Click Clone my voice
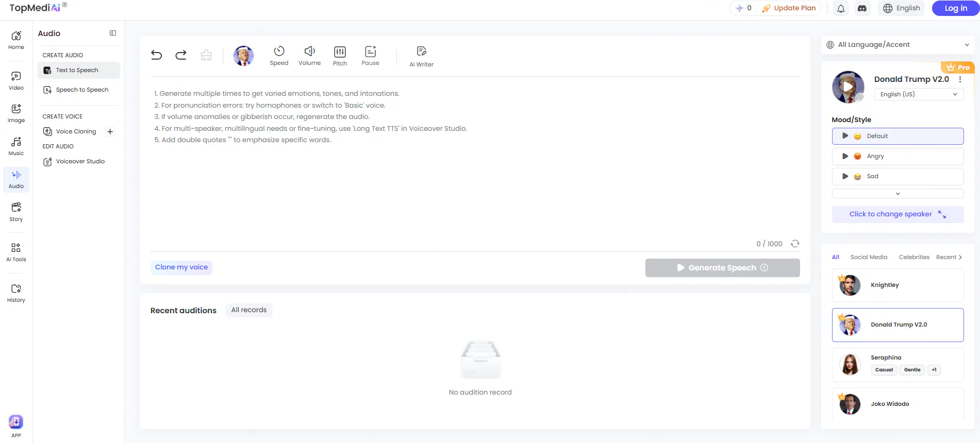Screen dimensions: 980x443 point(181,267)
